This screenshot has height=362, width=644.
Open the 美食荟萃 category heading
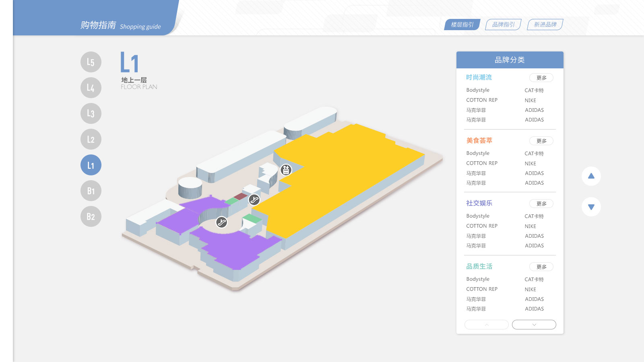[479, 140]
